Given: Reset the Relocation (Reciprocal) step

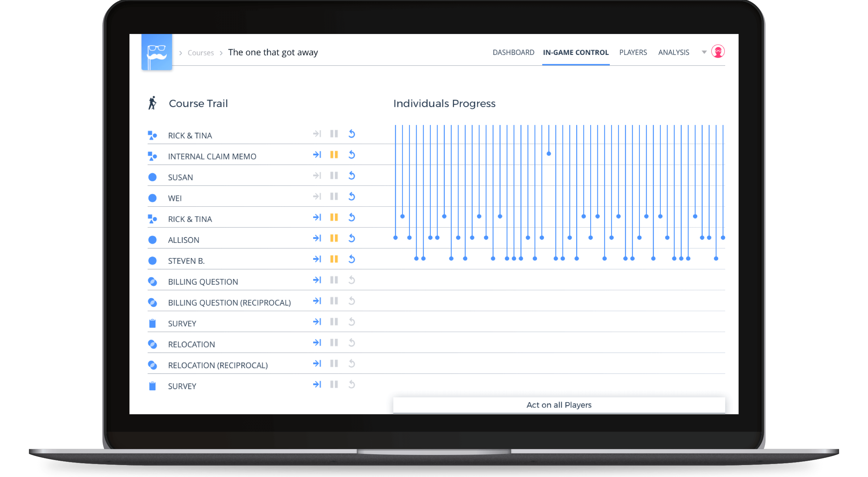Looking at the screenshot, I should [x=352, y=364].
